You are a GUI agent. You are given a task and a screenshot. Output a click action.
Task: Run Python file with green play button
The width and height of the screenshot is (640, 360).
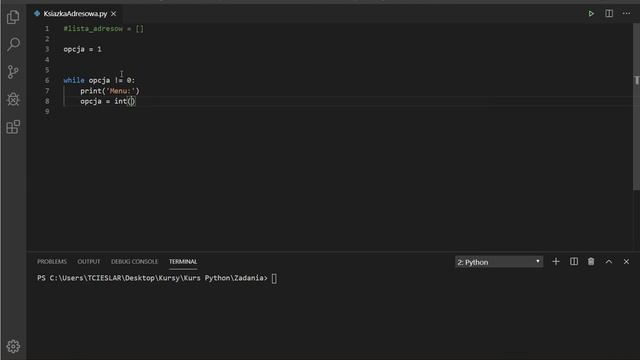(591, 13)
